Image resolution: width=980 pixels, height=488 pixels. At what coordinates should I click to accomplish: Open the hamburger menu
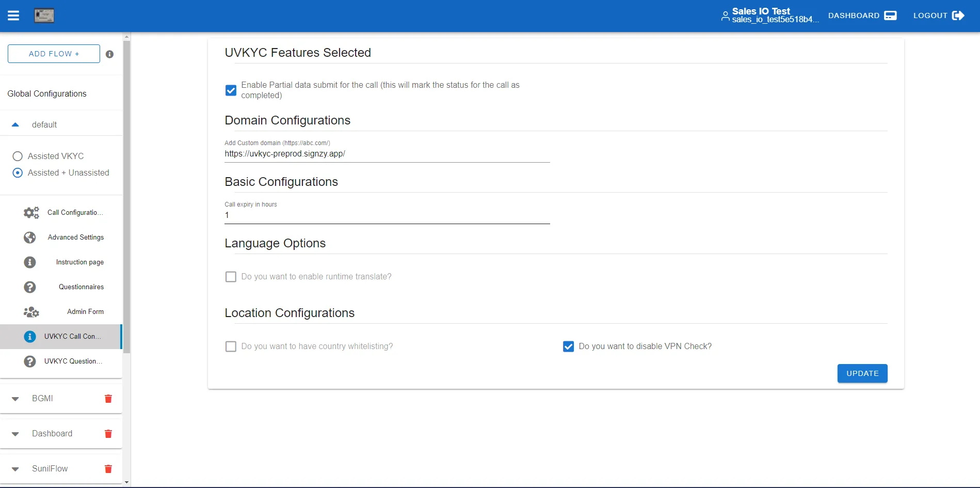pyautogui.click(x=13, y=15)
